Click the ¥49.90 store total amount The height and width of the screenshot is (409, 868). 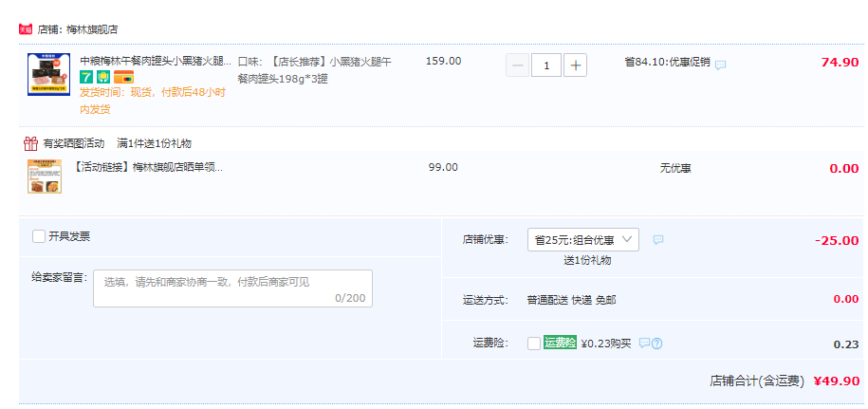coord(837,381)
